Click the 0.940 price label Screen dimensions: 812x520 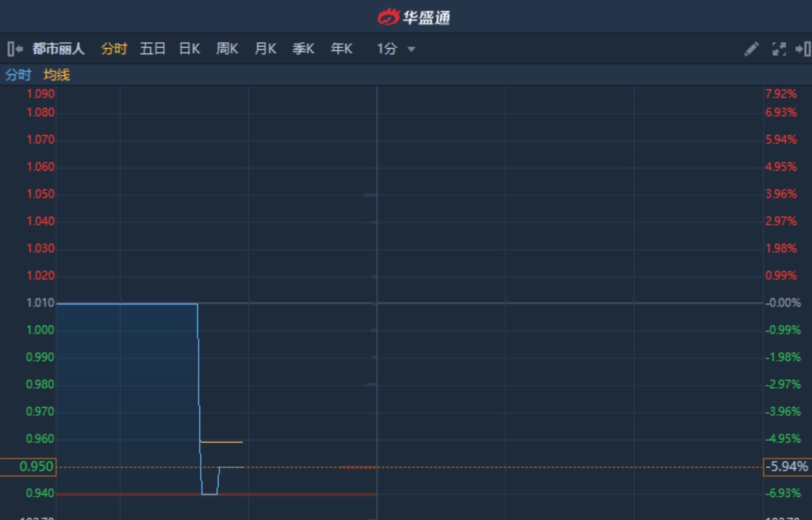[41, 494]
